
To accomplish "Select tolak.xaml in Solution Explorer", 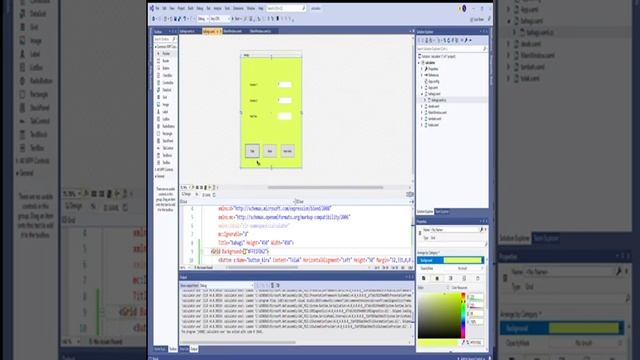I will pyautogui.click(x=433, y=125).
